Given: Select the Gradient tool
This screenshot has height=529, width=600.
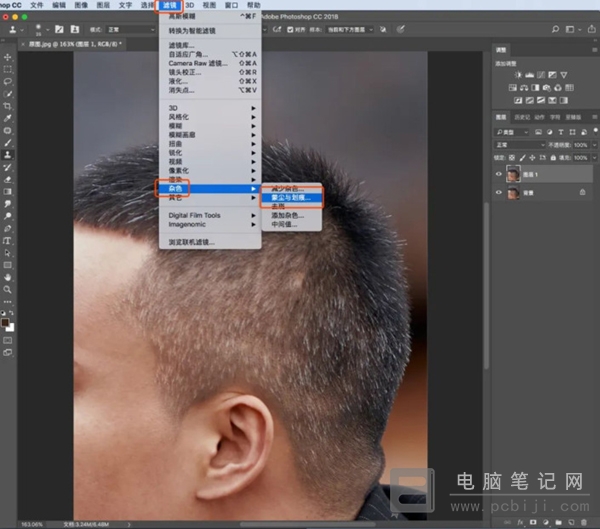Looking at the screenshot, I should (7, 192).
